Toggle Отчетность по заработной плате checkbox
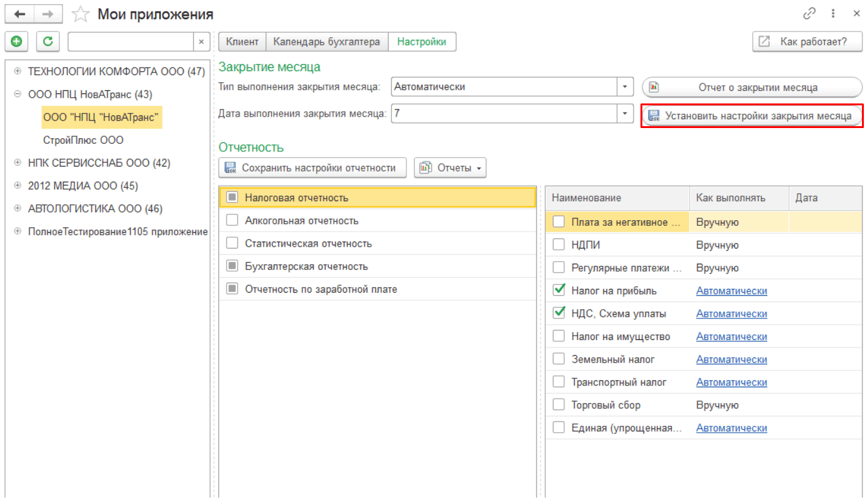 tap(232, 289)
